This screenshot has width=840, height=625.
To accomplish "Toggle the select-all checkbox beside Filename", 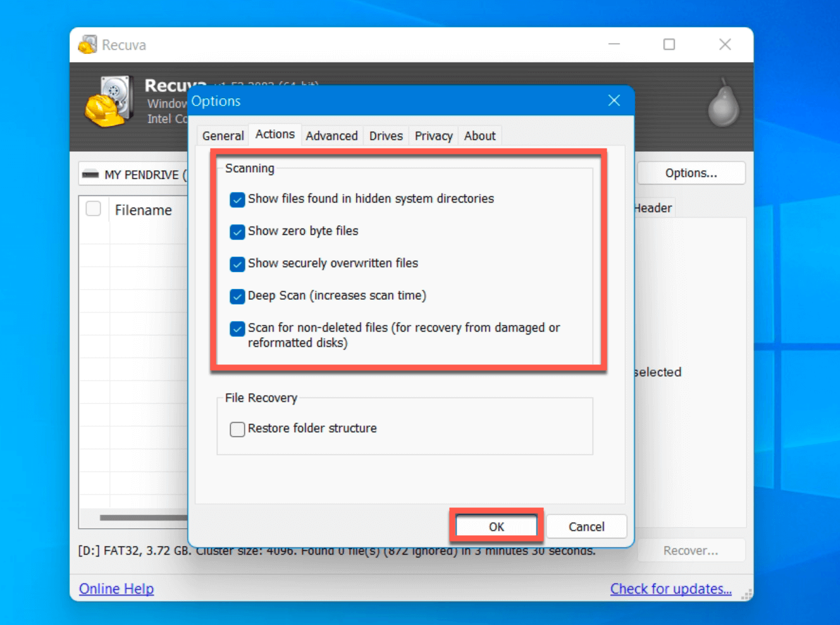I will (x=94, y=209).
